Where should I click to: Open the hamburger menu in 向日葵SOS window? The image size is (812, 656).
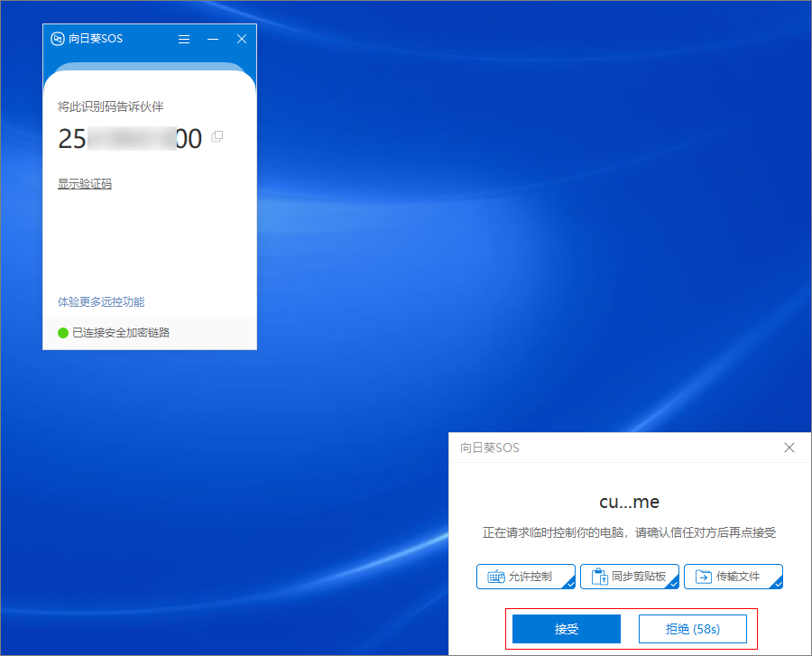184,39
